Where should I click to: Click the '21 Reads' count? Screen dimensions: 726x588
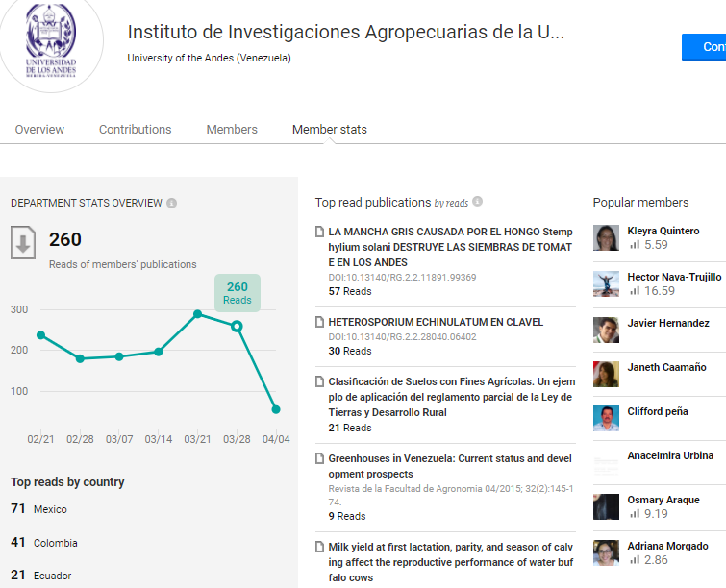click(350, 428)
